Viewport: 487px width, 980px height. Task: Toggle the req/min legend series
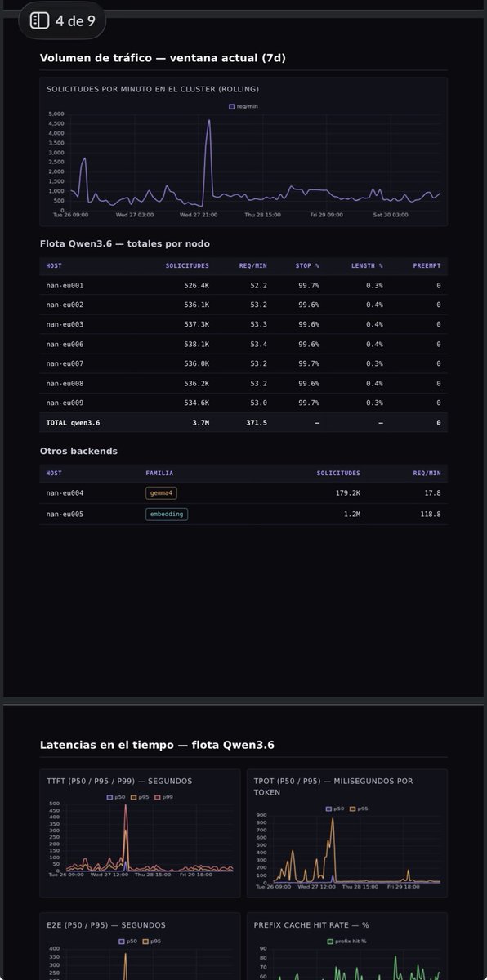(243, 106)
